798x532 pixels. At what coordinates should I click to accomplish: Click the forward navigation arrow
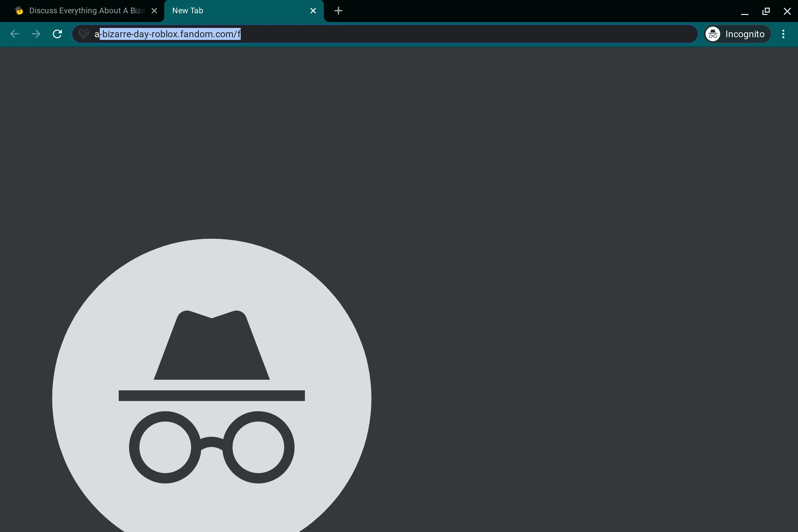pos(36,34)
